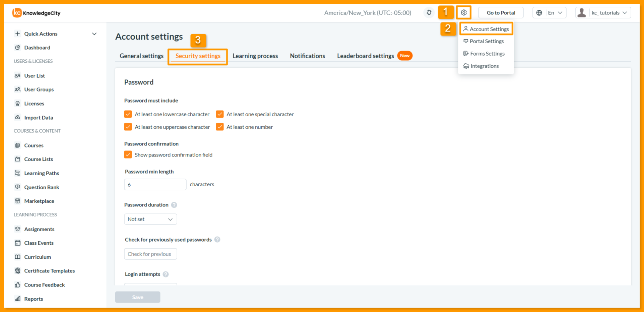Click the Certificate Templates badge icon
Screen dimensions: 644x312
click(18, 271)
